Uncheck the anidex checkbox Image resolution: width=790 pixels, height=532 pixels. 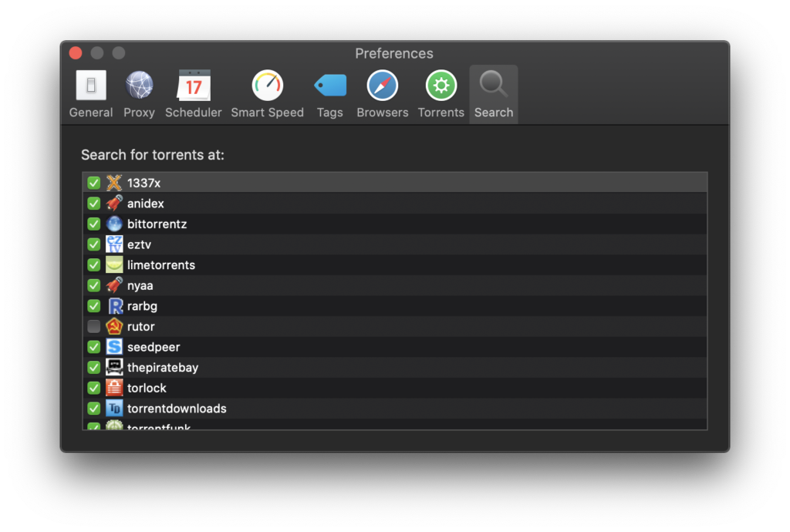tap(93, 204)
